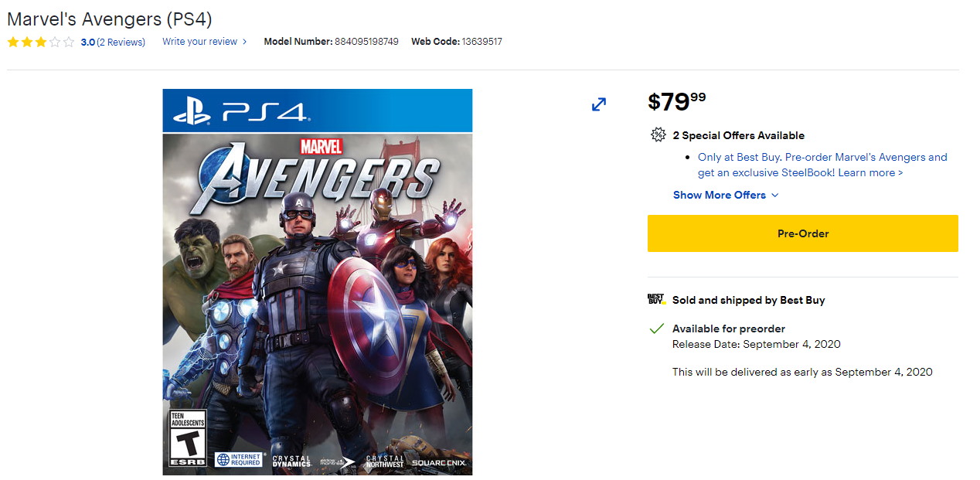Screen dimensions: 980x480
Task: Click the special offers percent badge icon
Action: (658, 135)
